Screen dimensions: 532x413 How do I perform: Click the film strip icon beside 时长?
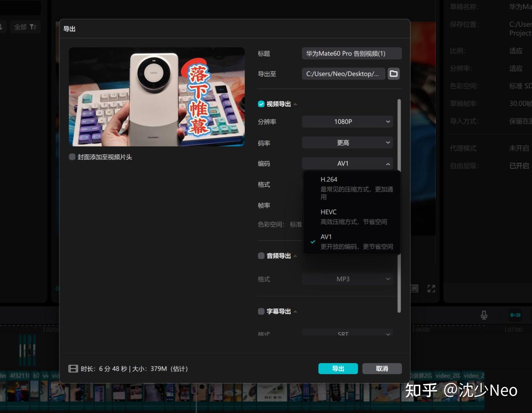(x=73, y=369)
